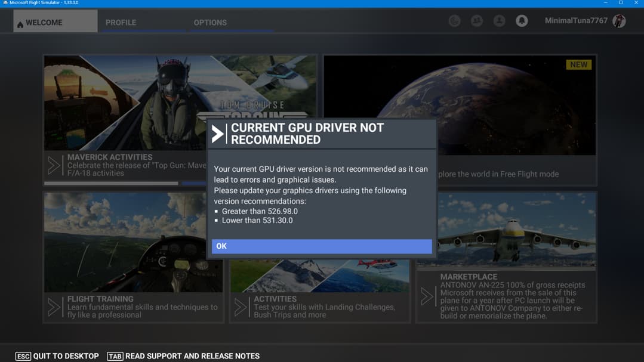Viewport: 644px width, 362px height.
Task: Click the NEW badge on World Map
Action: (x=578, y=65)
